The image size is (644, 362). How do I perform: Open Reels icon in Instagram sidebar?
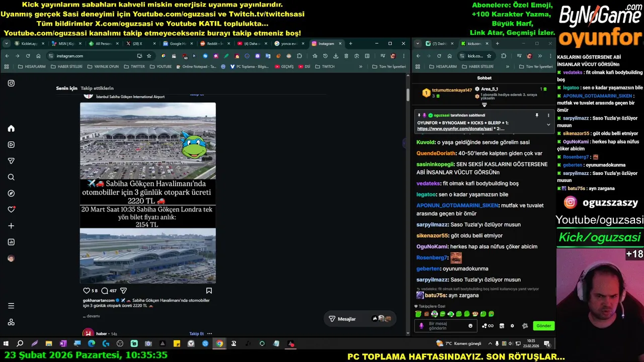tap(11, 145)
